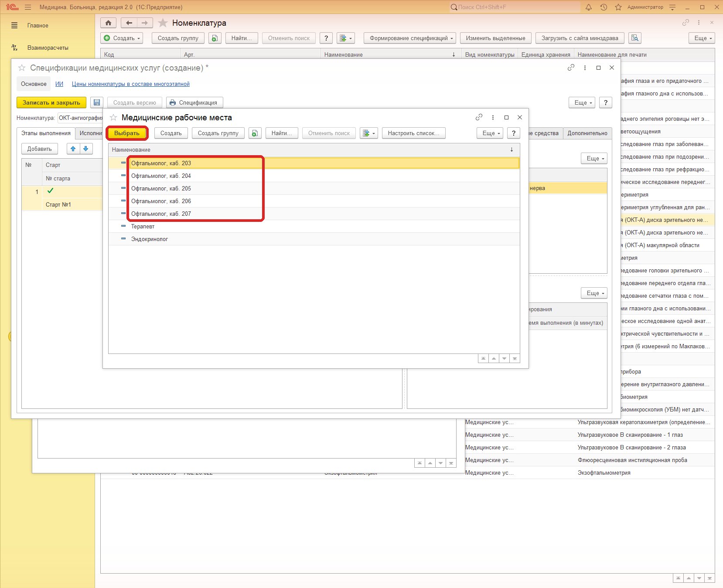Image resolution: width=723 pixels, height=588 pixels.
Task: Open Найти... in Медицинские рабочие места dialog
Action: point(282,133)
